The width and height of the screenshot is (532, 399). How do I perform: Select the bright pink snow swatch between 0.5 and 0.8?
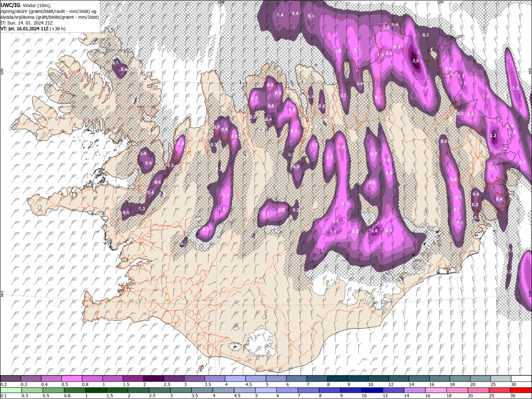[71, 379]
